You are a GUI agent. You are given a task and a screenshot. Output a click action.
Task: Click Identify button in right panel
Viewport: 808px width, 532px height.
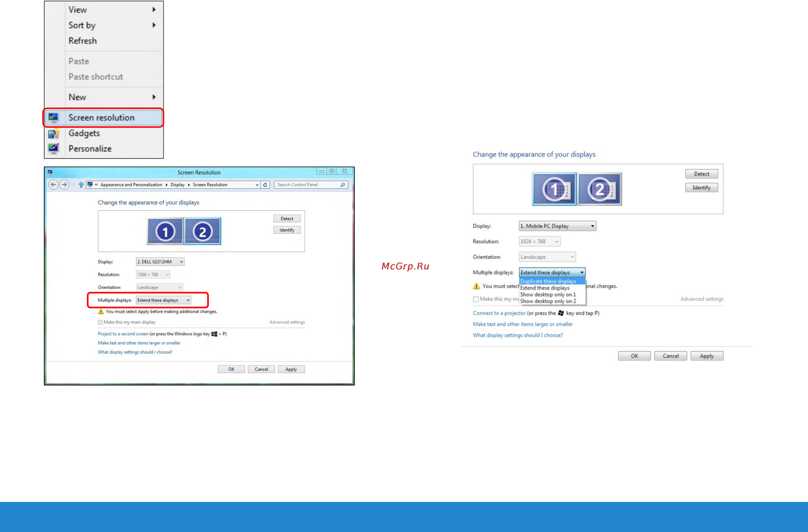[x=701, y=187]
